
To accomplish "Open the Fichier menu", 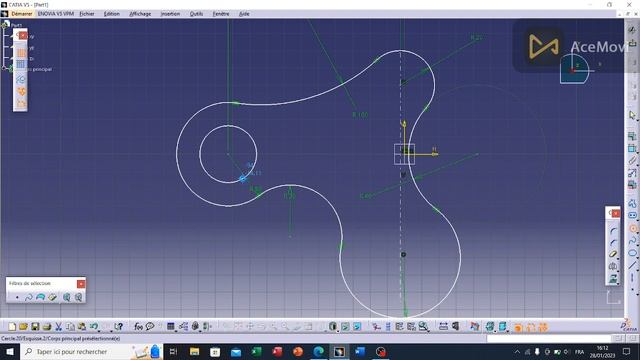I will tap(87, 14).
